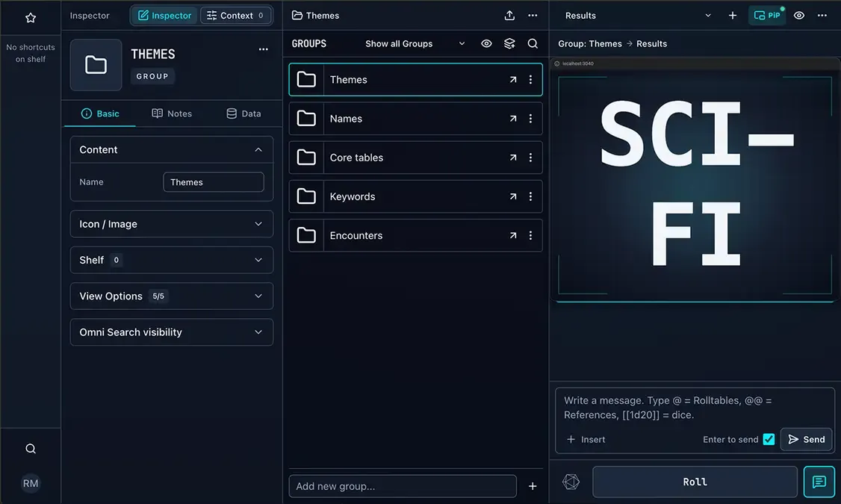Select the Core tables group row
841x504 pixels.
[416, 158]
